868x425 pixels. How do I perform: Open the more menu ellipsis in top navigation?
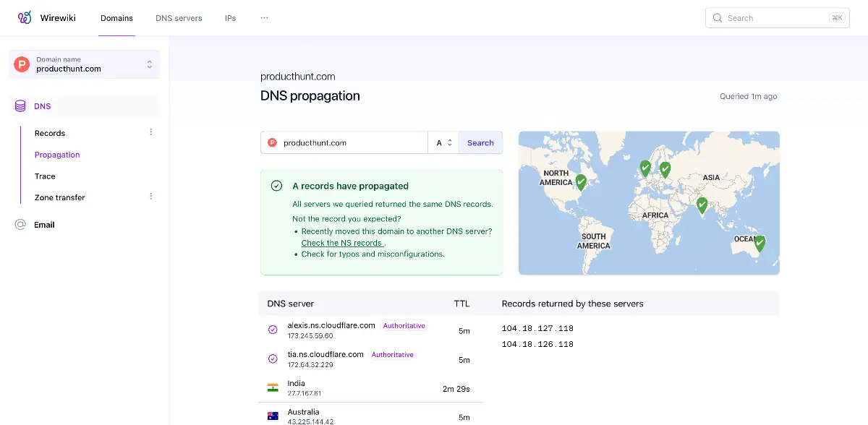pos(264,18)
